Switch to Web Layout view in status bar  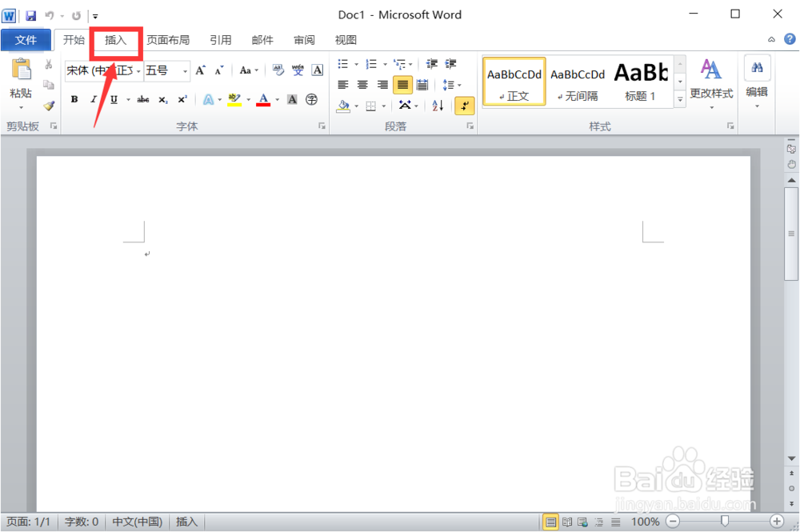tap(582, 521)
